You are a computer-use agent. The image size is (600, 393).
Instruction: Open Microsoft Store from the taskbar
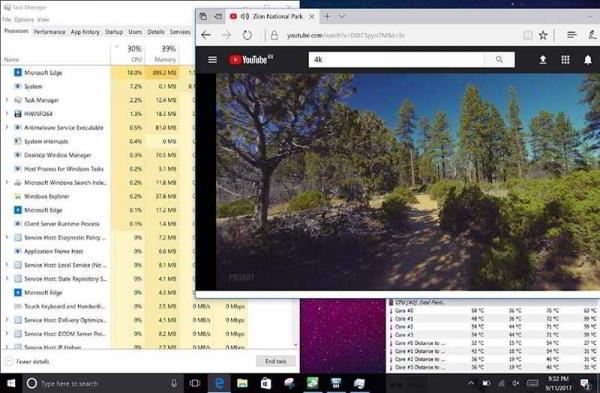click(266, 383)
